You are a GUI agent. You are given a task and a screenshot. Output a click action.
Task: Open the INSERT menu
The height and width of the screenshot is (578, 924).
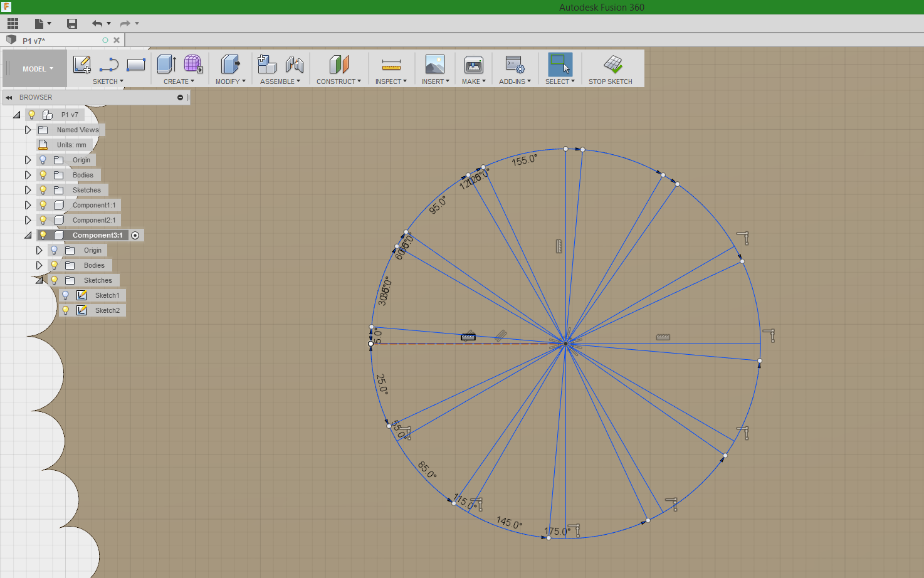435,81
